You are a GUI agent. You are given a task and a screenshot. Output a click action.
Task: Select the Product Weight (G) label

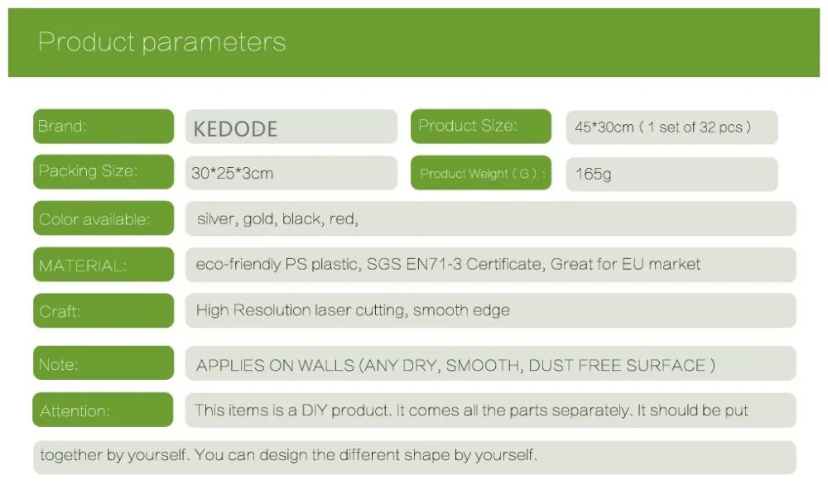[x=481, y=173]
